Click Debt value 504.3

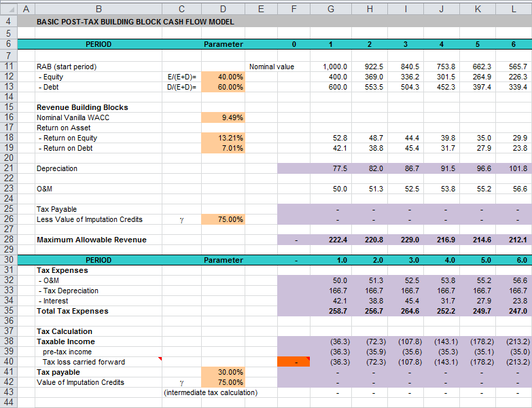tap(410, 87)
